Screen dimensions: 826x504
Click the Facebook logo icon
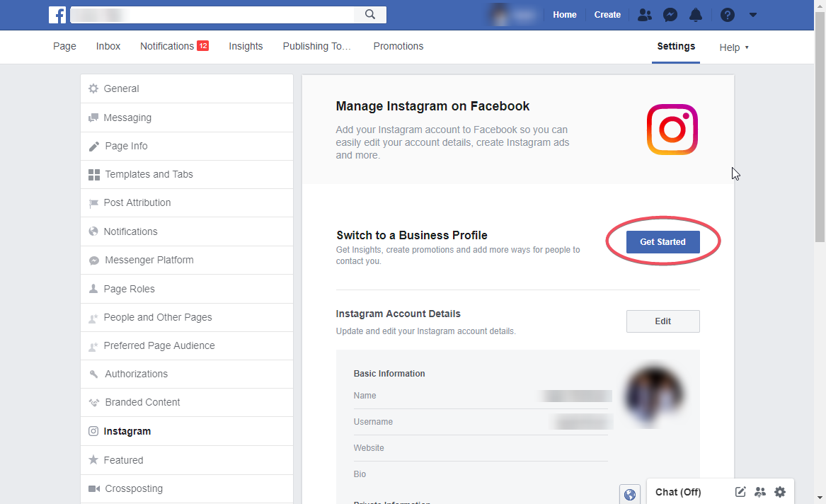click(57, 15)
